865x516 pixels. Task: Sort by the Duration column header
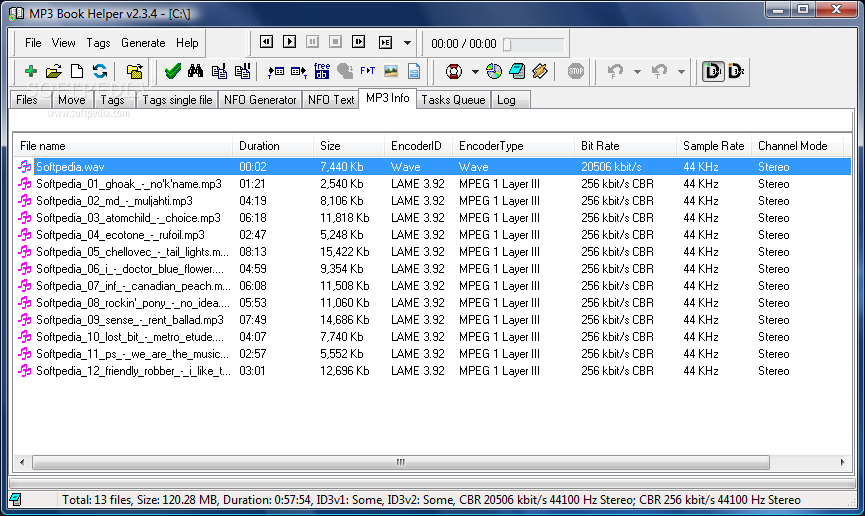click(x=273, y=146)
